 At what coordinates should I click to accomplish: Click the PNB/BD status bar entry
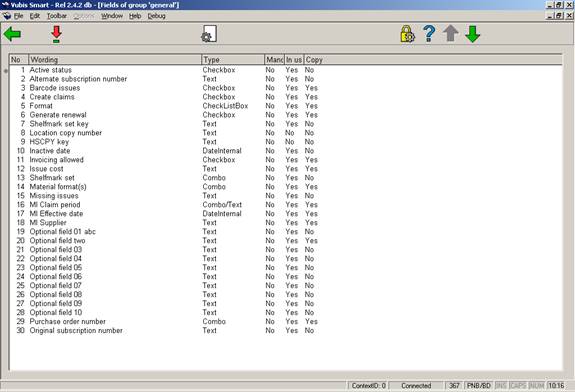479,385
